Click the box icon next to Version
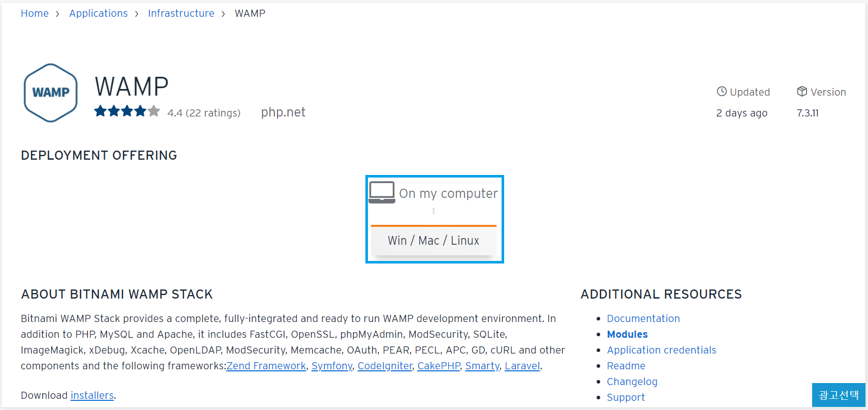 click(x=802, y=92)
